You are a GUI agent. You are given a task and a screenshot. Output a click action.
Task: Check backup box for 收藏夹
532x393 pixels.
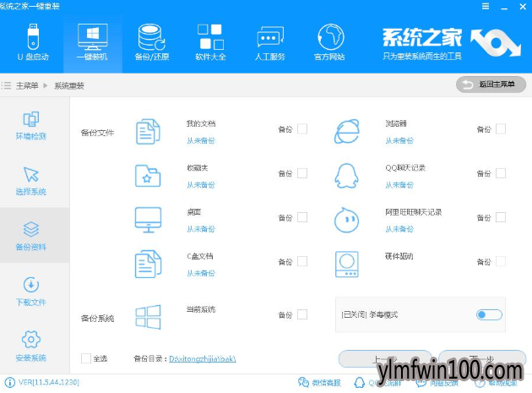point(302,173)
